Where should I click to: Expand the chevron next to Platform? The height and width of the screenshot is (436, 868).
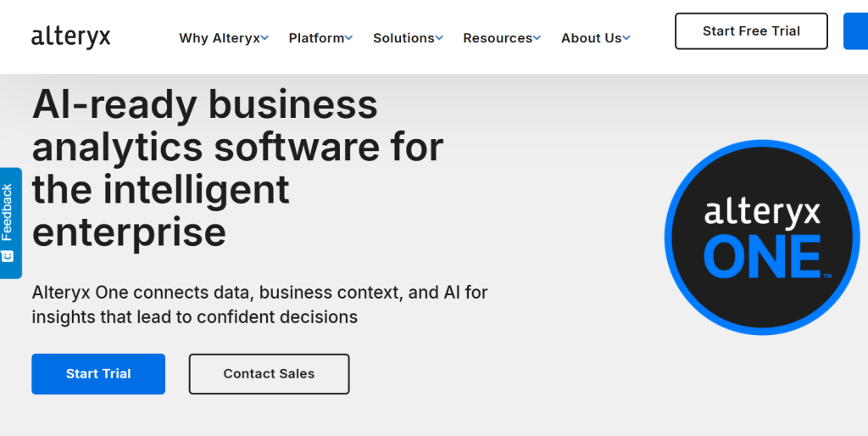coord(349,38)
